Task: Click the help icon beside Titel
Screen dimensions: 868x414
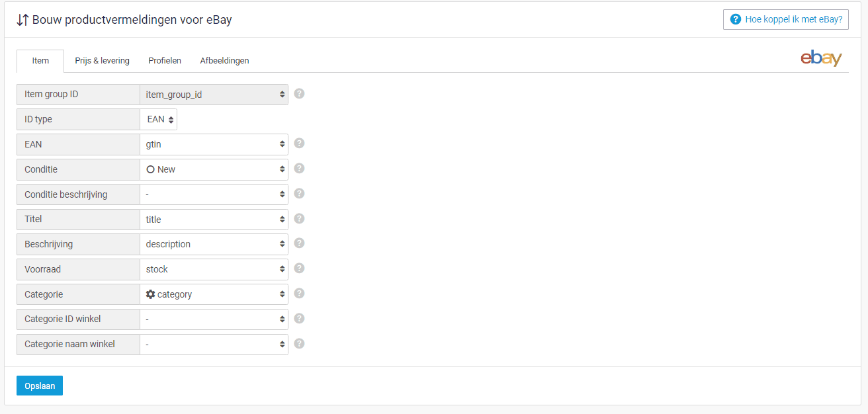Action: (x=298, y=218)
